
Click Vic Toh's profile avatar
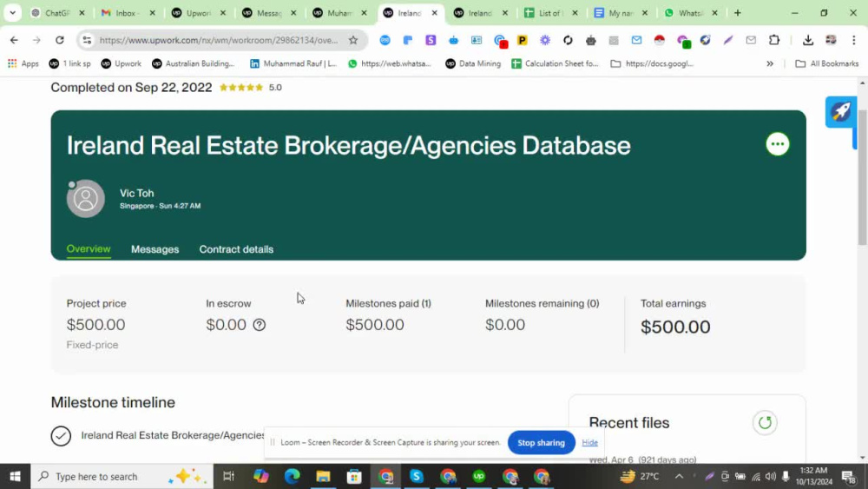point(86,198)
